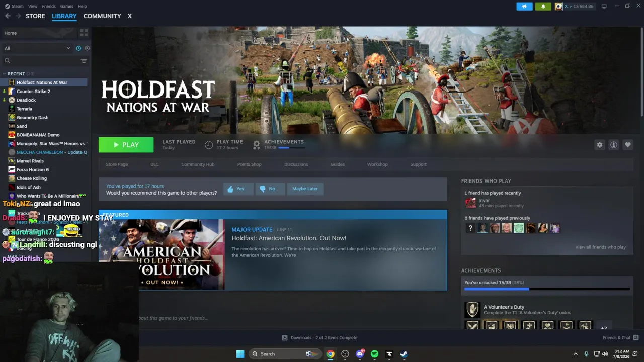Click the achievements unlocked progress bar
This screenshot has height=362, width=644.
click(547, 289)
